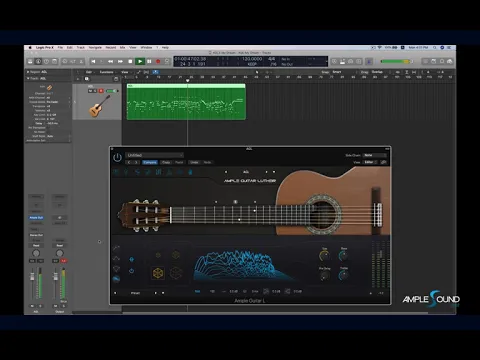Click the next preset arrow in the plugin header

point(136,162)
